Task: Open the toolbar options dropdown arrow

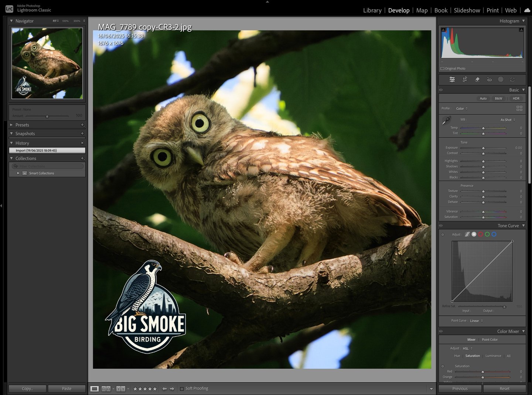Action: tap(431, 389)
